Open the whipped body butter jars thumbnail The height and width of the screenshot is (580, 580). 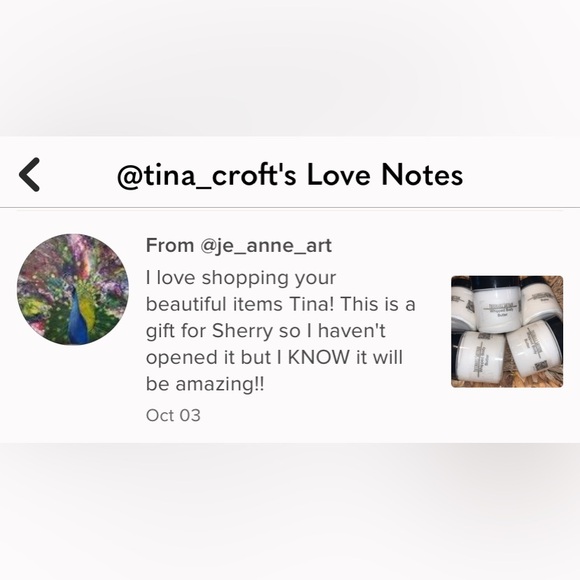point(507,331)
